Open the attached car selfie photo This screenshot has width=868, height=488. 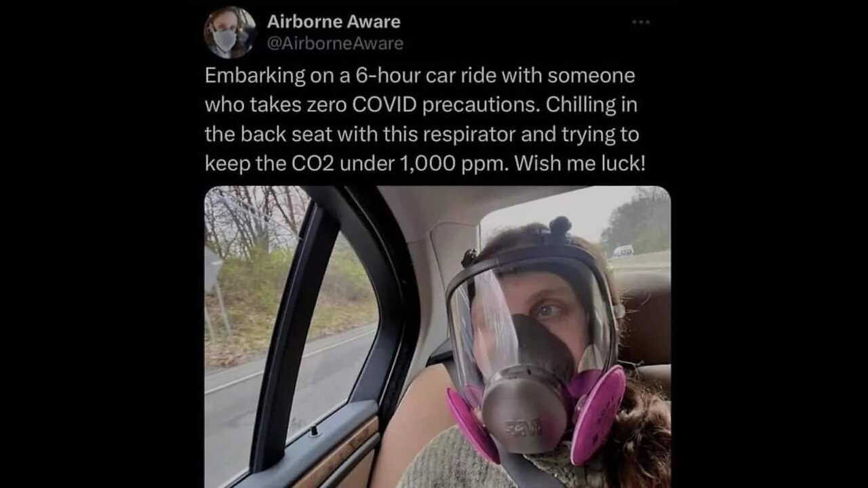437,337
